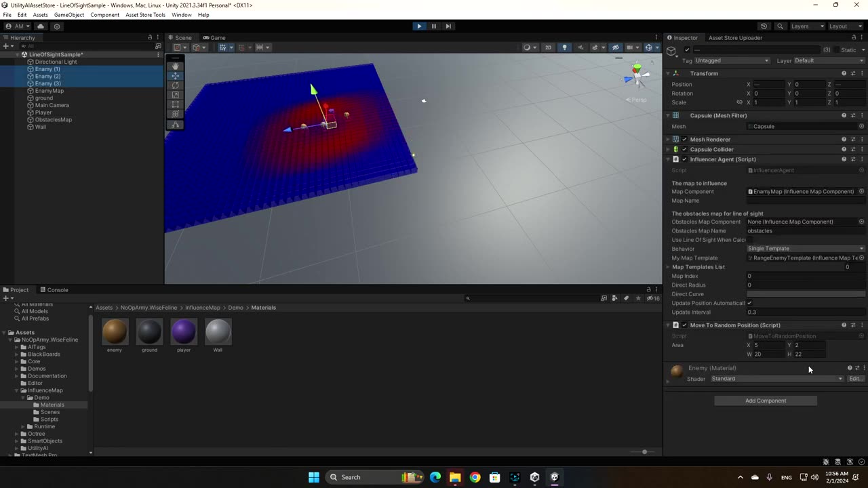Click the Direct Curve field
The height and width of the screenshot is (488, 868).
pos(806,294)
